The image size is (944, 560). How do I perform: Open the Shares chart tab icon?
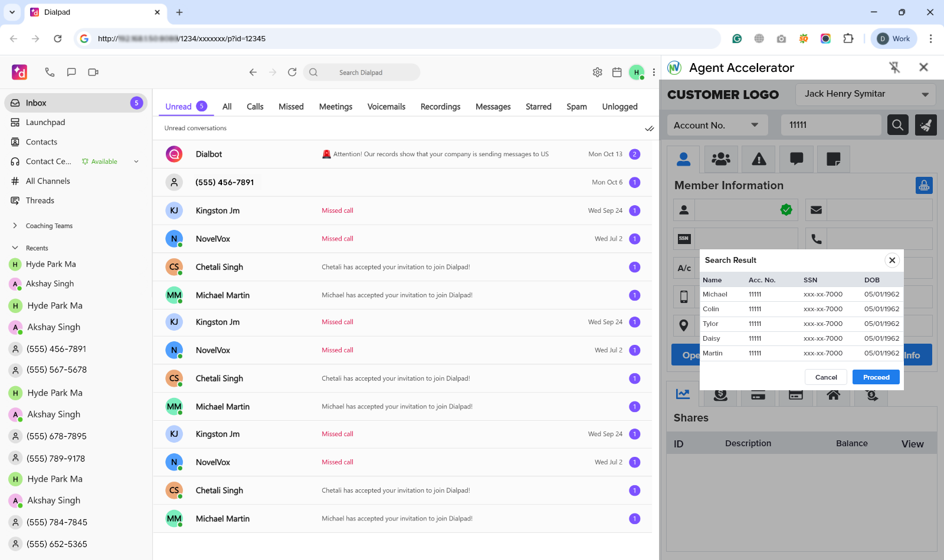pyautogui.click(x=683, y=394)
